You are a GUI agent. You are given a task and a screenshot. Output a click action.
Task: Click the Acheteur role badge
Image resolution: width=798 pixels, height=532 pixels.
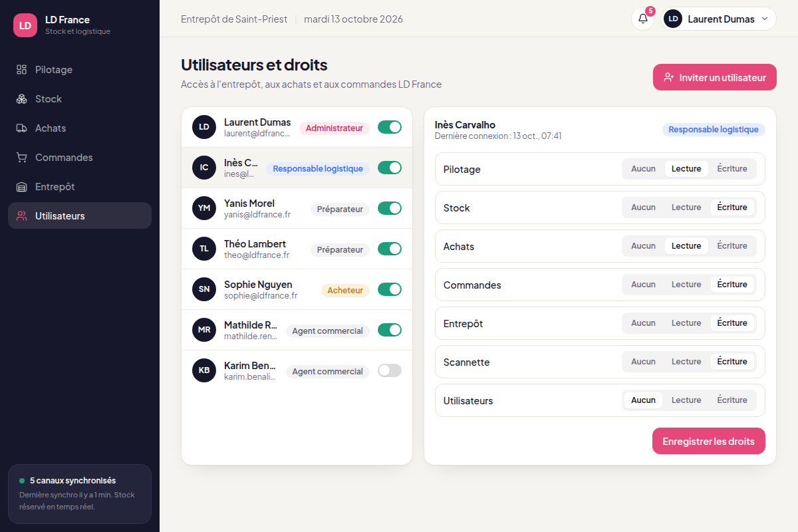tap(345, 290)
